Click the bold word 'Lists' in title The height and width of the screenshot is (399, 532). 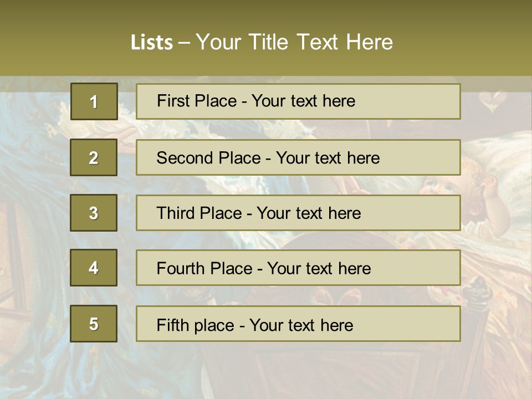click(152, 43)
